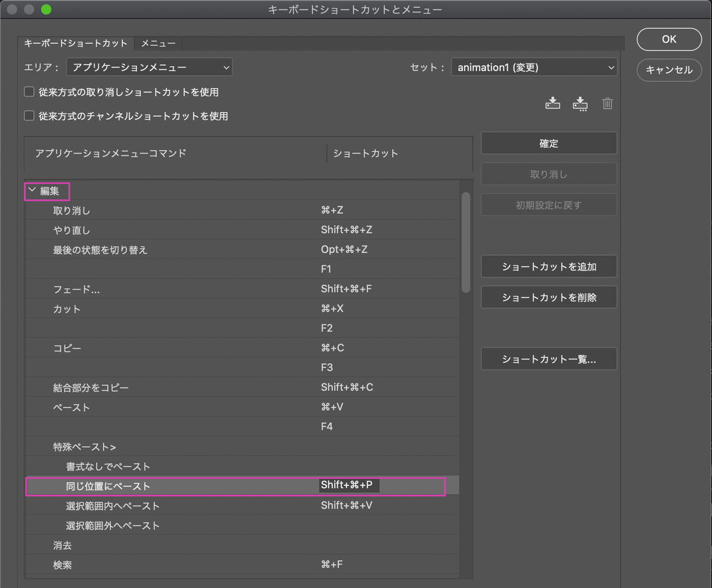712x588 pixels.
Task: Click the trash icon to delete set
Action: pos(607,103)
